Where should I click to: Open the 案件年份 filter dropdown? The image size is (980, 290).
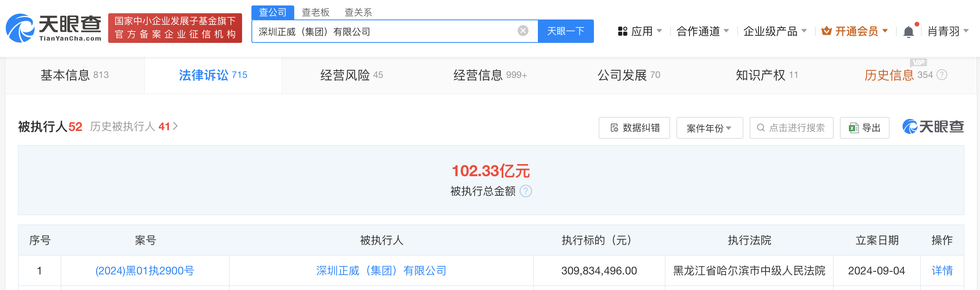tap(710, 128)
